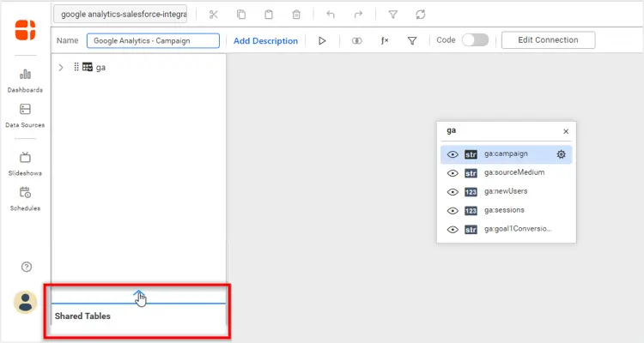
Task: Open settings gear for ga:campaign
Action: click(561, 154)
